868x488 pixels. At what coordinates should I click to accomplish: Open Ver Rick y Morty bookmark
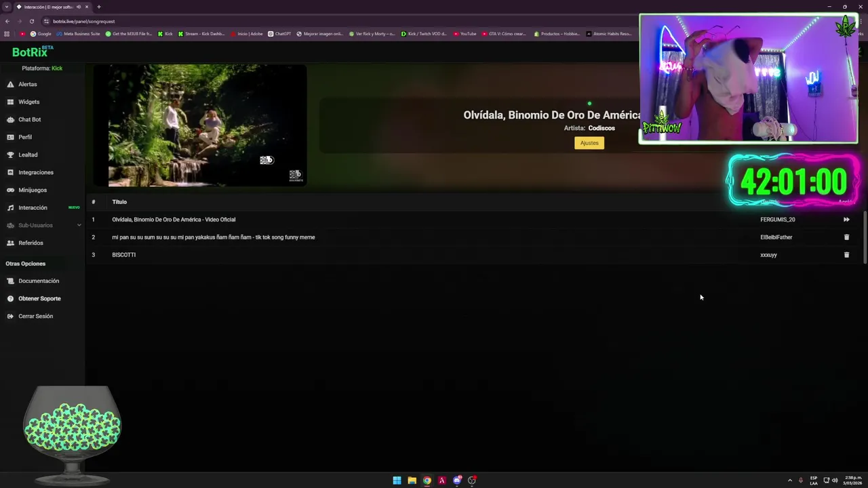click(372, 34)
